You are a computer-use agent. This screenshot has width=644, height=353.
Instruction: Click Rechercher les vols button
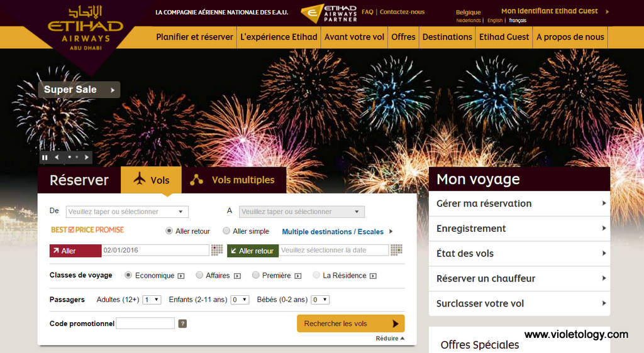point(351,323)
